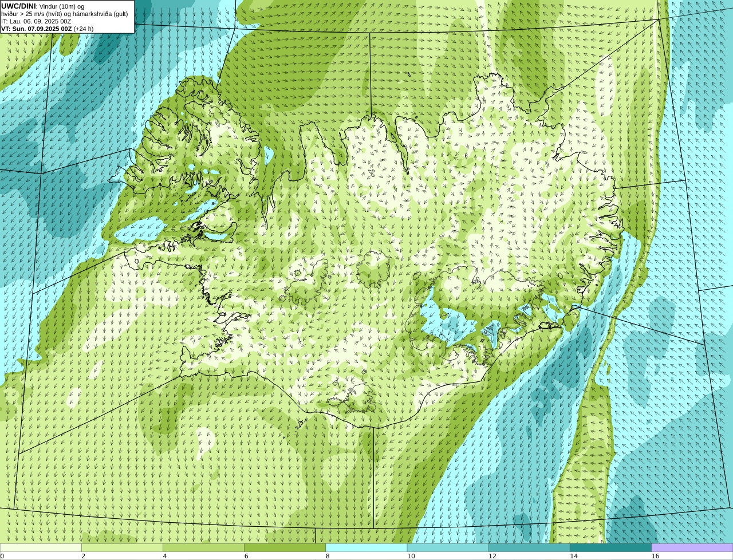
Task: Click the 0–2 m/s palest legend swatch
Action: coord(41,547)
